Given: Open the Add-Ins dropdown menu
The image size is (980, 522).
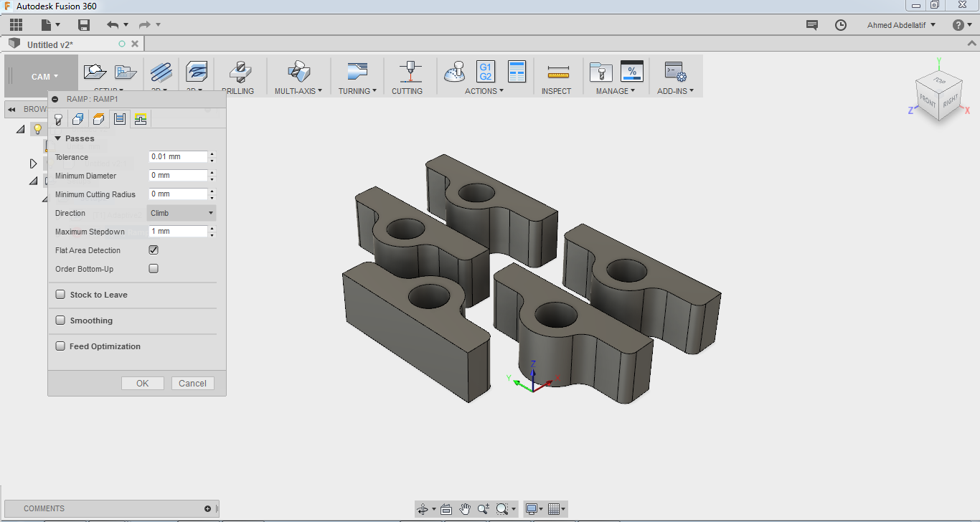Looking at the screenshot, I should click(676, 91).
